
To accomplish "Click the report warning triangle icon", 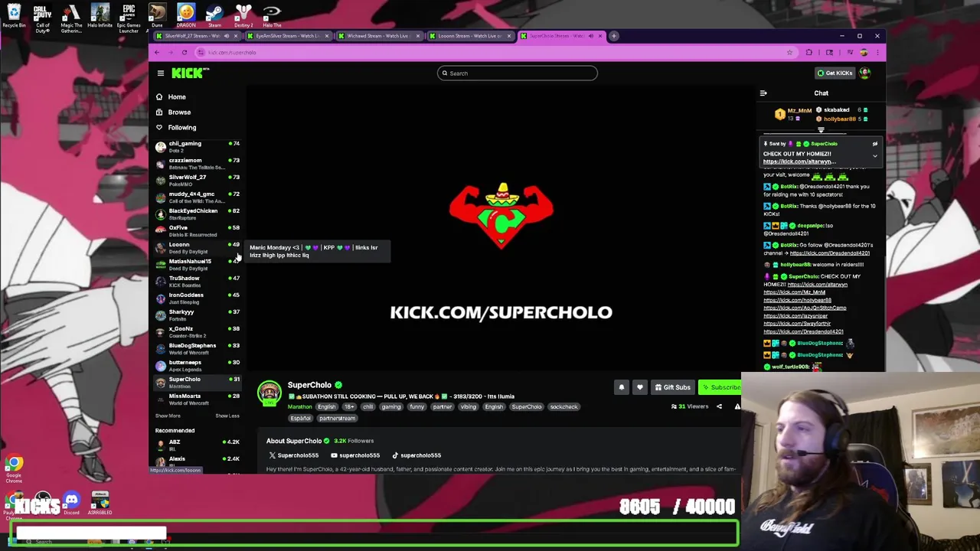I will click(737, 406).
